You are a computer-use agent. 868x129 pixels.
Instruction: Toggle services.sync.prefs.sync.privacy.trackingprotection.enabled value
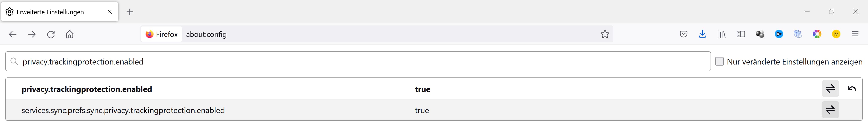point(830,110)
